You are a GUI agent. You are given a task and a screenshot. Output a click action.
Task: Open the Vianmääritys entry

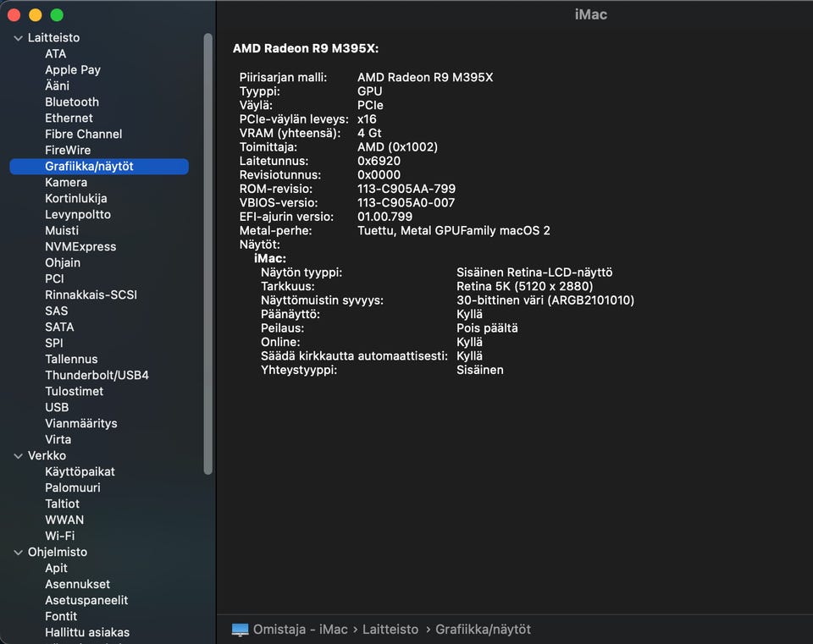(81, 423)
